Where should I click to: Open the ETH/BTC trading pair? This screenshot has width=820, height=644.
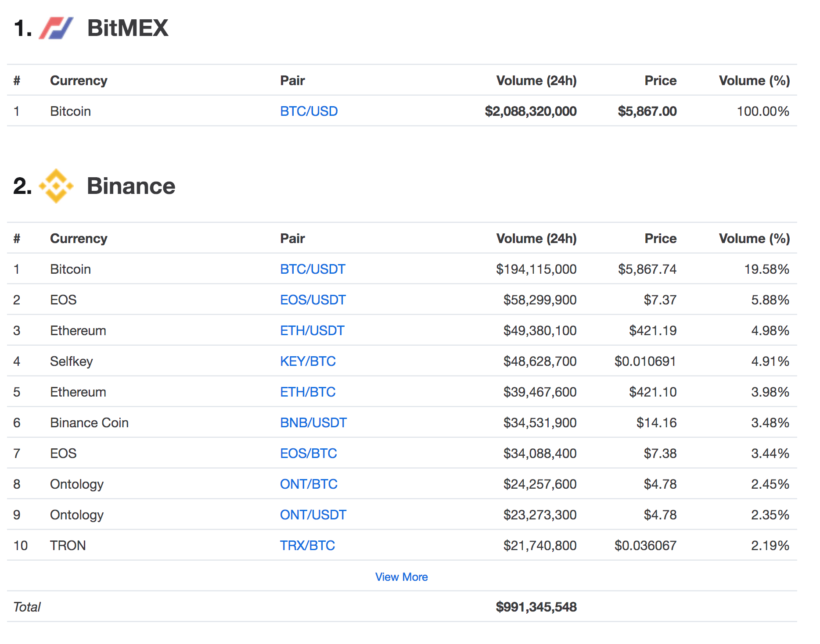pos(308,392)
